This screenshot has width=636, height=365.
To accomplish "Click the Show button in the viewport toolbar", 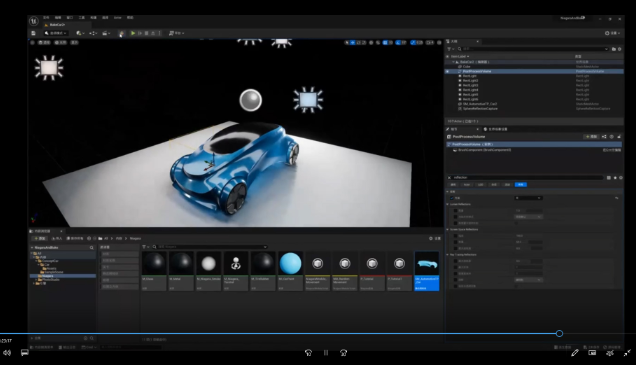I will coord(75,42).
